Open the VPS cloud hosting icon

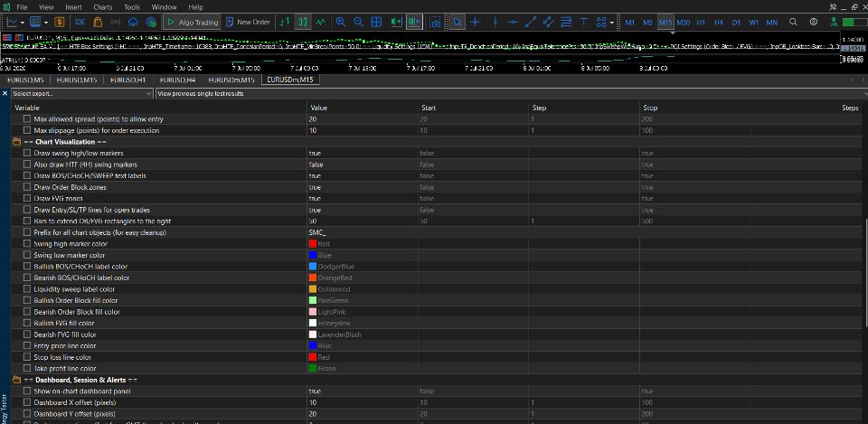pos(133,22)
